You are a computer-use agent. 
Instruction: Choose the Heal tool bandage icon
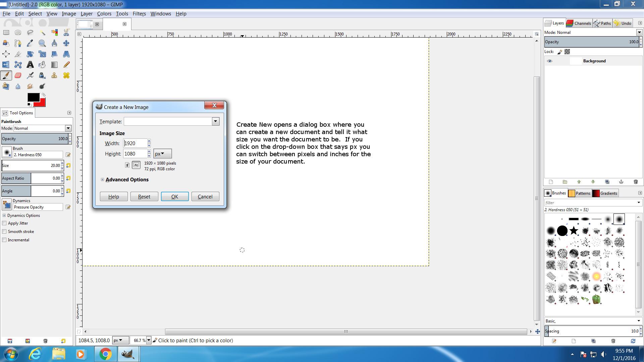[66, 75]
